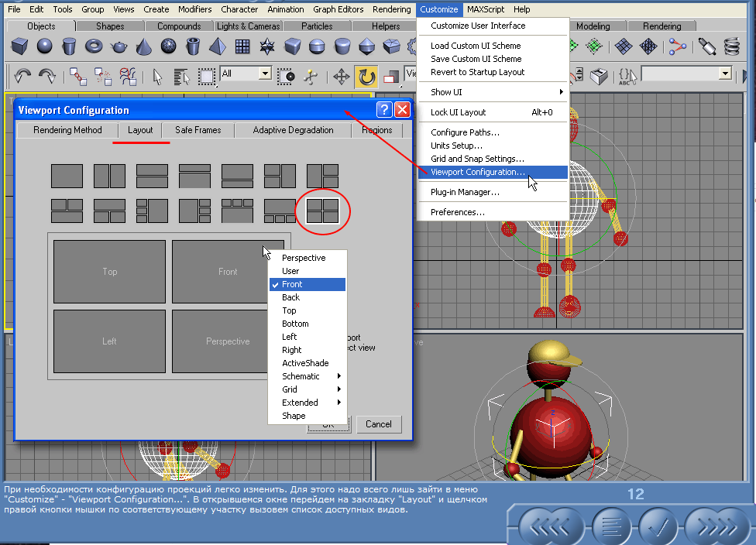Choose the Hedra star-shaped icon
This screenshot has width=756, height=545.
tap(267, 46)
